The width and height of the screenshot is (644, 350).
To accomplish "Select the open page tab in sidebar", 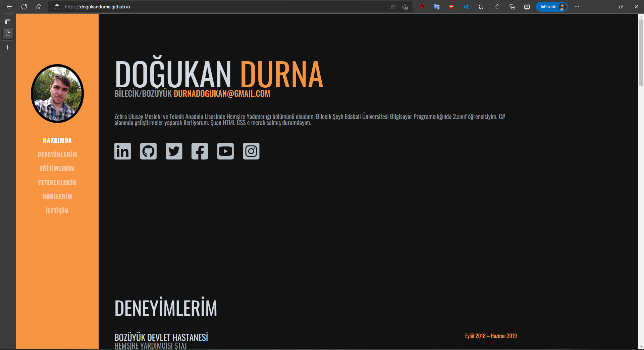I will tap(8, 33).
